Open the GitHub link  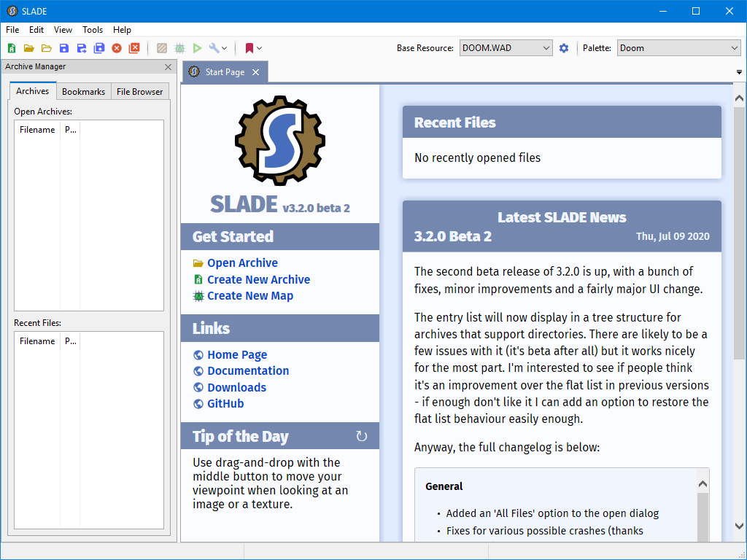click(x=225, y=403)
